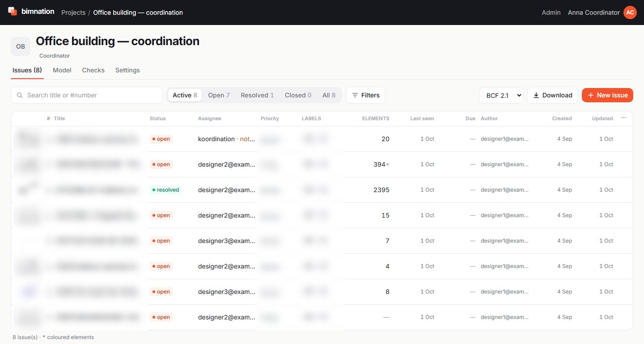
Task: Open the Admin link in header
Action: pyautogui.click(x=551, y=13)
